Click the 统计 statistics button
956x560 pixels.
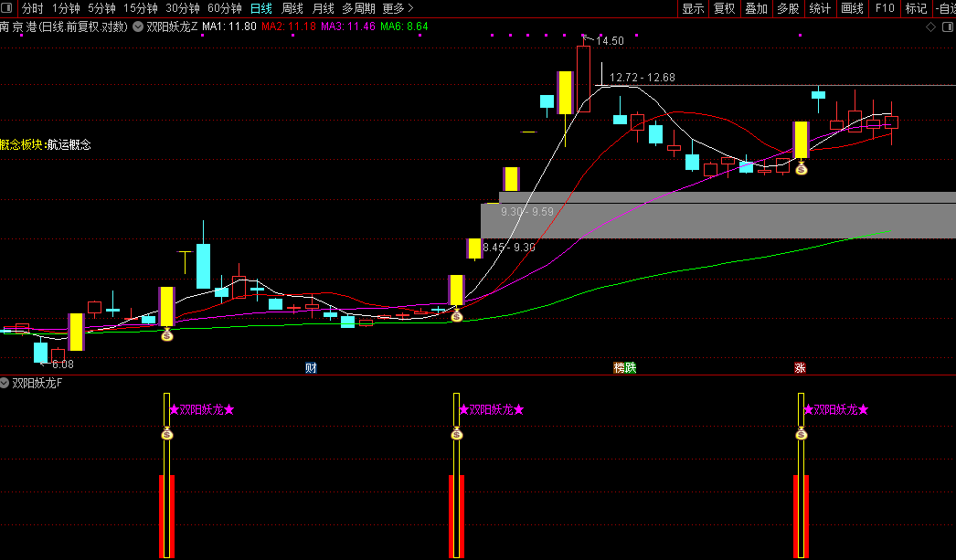(x=820, y=8)
